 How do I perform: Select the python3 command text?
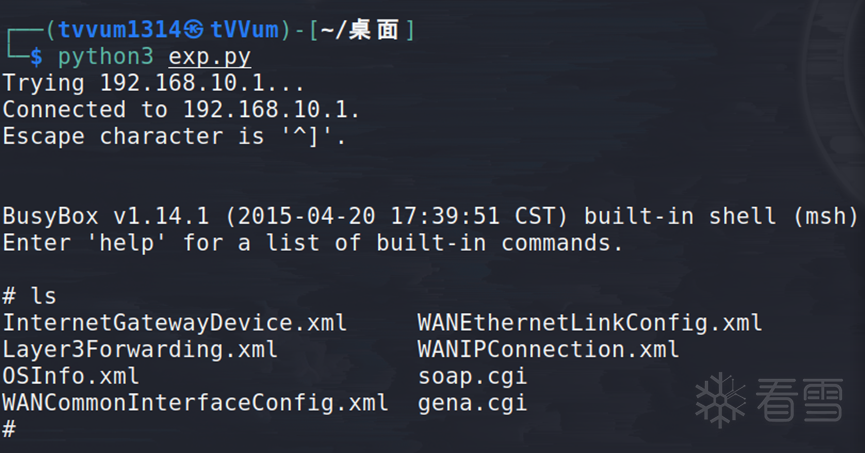(105, 57)
